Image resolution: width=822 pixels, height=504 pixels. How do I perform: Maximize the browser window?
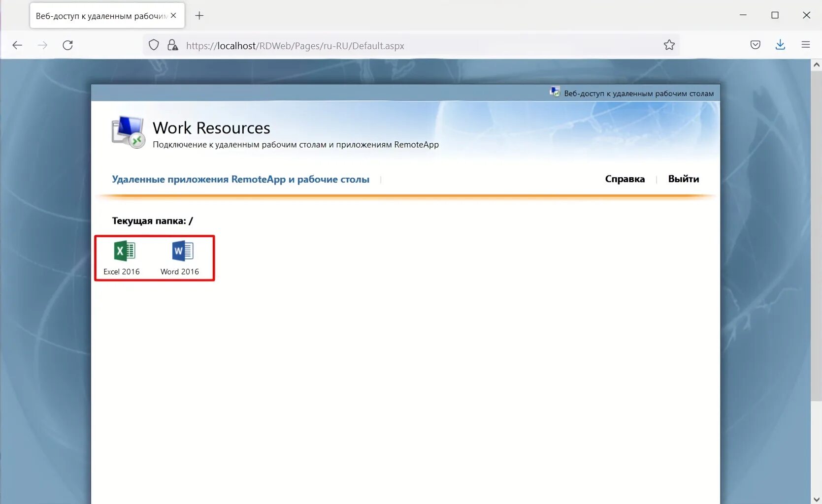[775, 15]
